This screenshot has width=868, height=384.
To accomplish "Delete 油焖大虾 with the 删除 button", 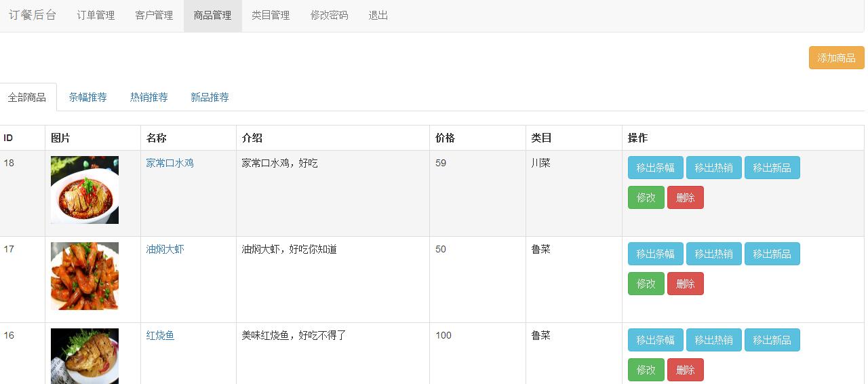I will [686, 284].
